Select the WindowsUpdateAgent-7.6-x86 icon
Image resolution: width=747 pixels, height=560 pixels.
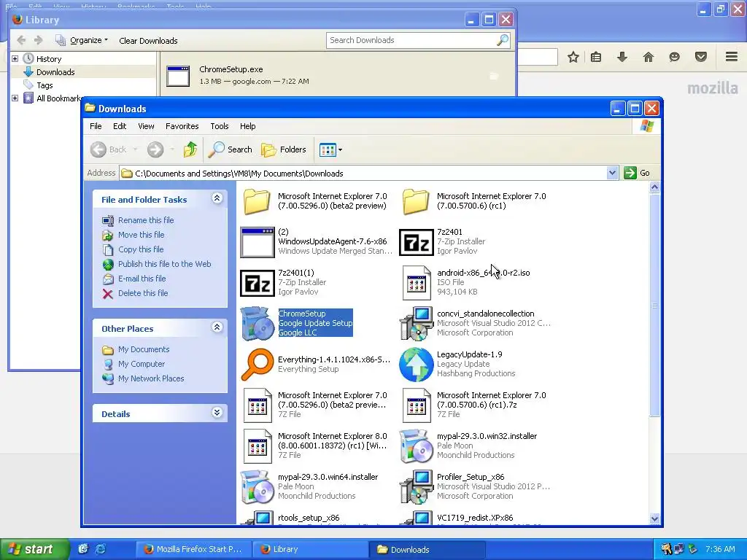(x=258, y=242)
